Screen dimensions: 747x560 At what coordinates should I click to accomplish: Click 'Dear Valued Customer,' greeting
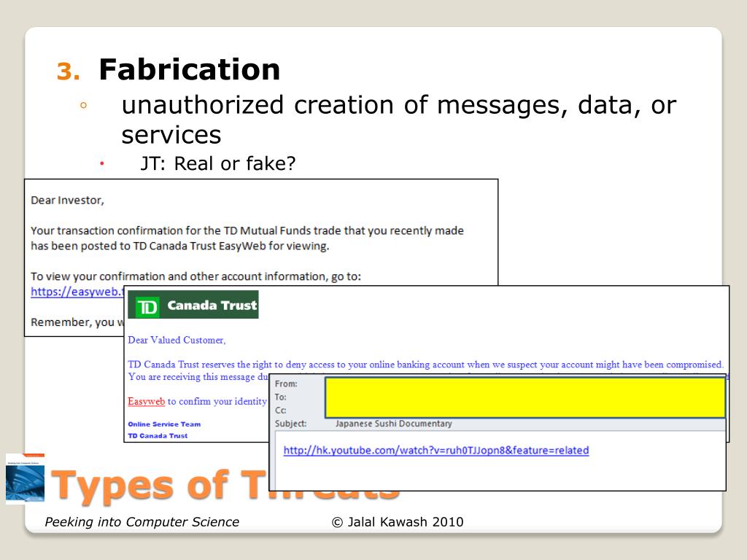click(177, 340)
